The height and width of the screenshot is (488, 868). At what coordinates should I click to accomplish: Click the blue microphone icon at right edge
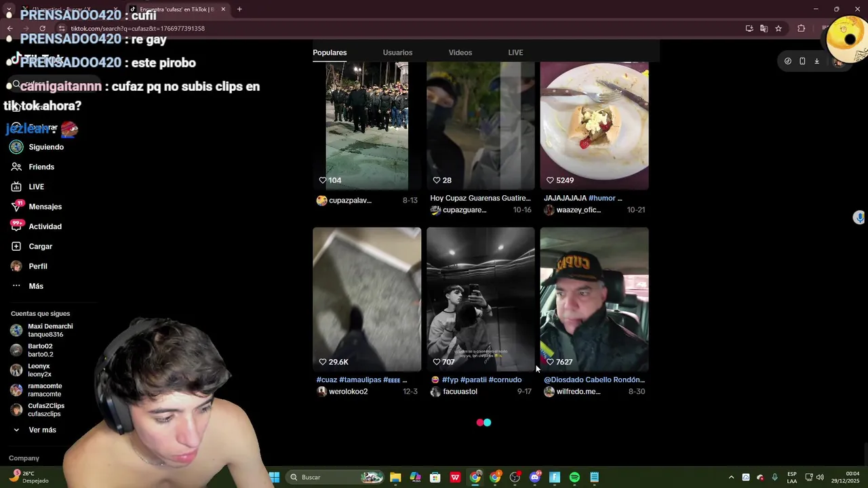point(859,218)
